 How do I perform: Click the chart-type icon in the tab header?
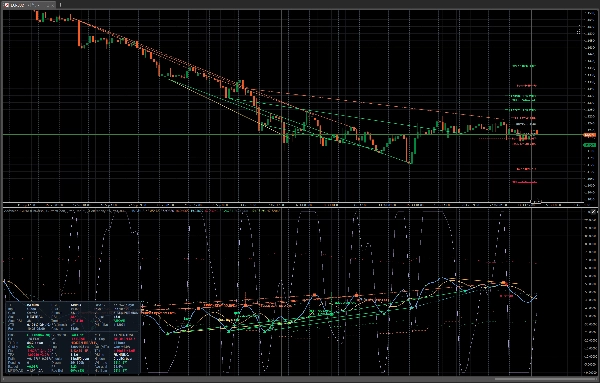[x=33, y=5]
